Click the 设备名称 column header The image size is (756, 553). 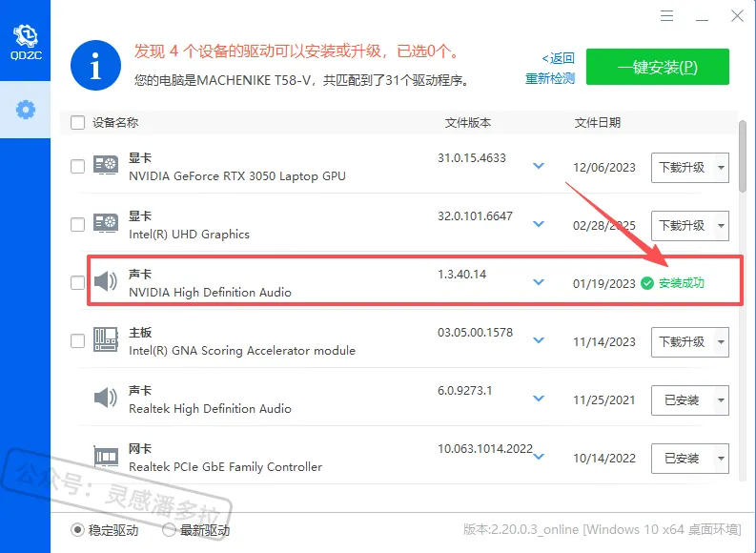click(x=115, y=122)
